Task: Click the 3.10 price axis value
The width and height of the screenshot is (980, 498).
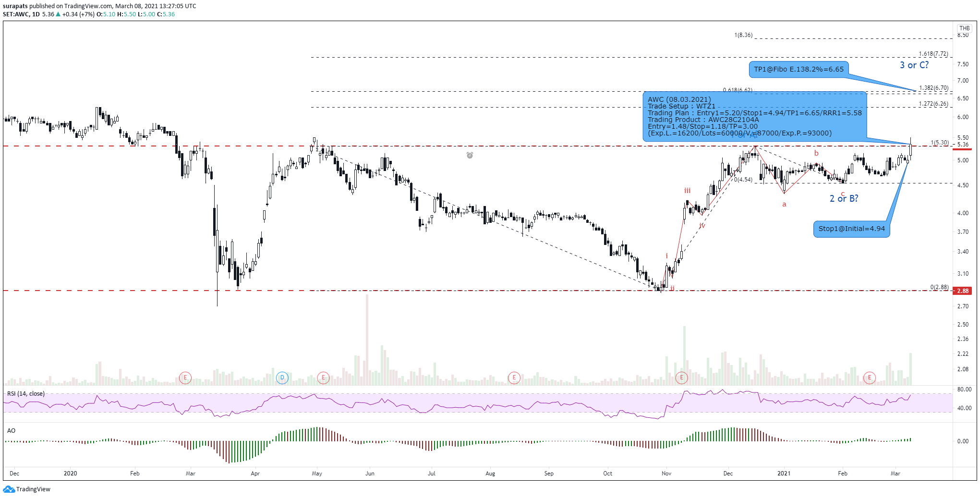Action: (963, 274)
